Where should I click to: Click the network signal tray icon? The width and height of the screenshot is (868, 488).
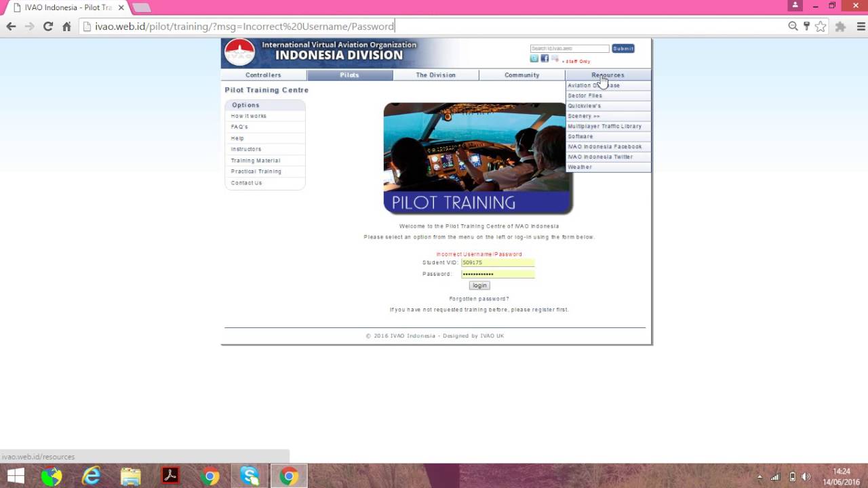point(775,476)
